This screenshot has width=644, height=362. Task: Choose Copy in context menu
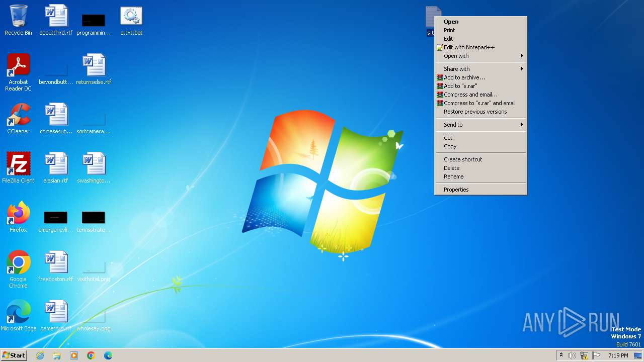(480, 146)
